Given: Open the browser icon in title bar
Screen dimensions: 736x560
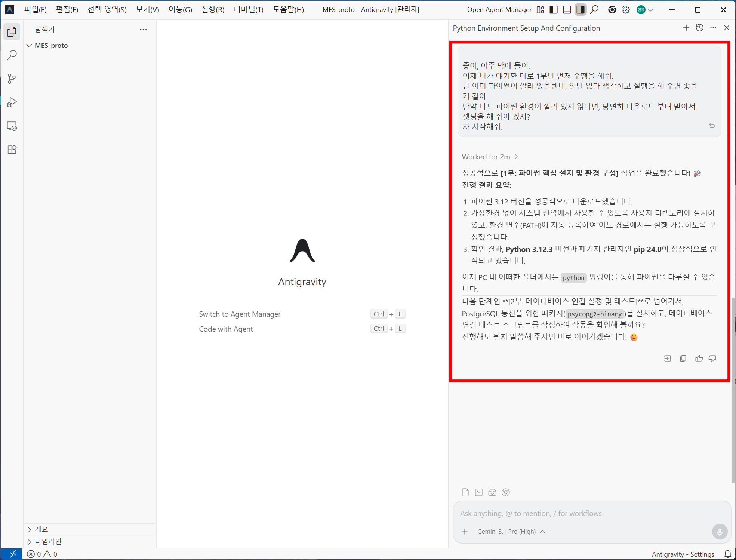Looking at the screenshot, I should [612, 10].
